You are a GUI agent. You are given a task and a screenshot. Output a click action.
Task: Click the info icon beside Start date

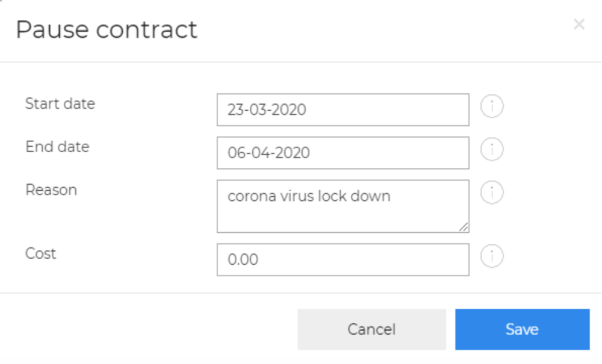[492, 106]
